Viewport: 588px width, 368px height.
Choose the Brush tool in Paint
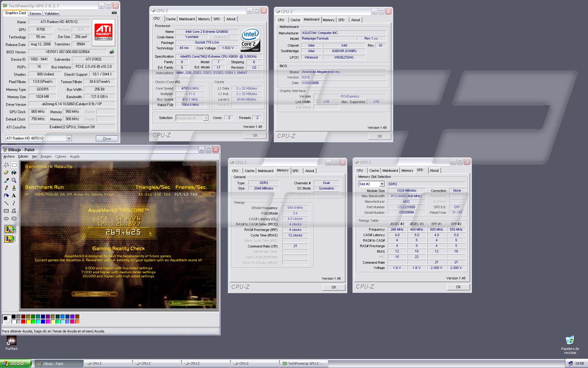pyautogui.click(x=14, y=188)
